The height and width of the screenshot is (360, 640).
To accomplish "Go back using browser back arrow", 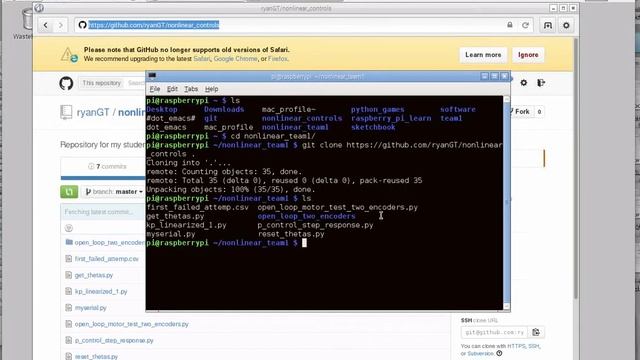I will (x=46, y=25).
